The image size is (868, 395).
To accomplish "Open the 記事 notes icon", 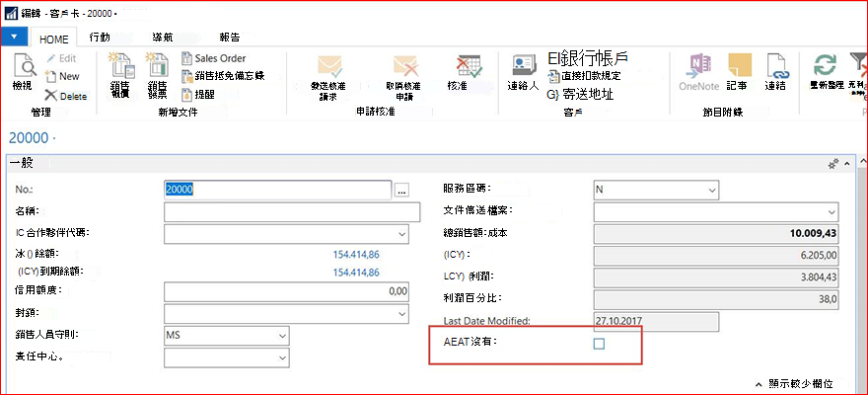I will (x=739, y=66).
